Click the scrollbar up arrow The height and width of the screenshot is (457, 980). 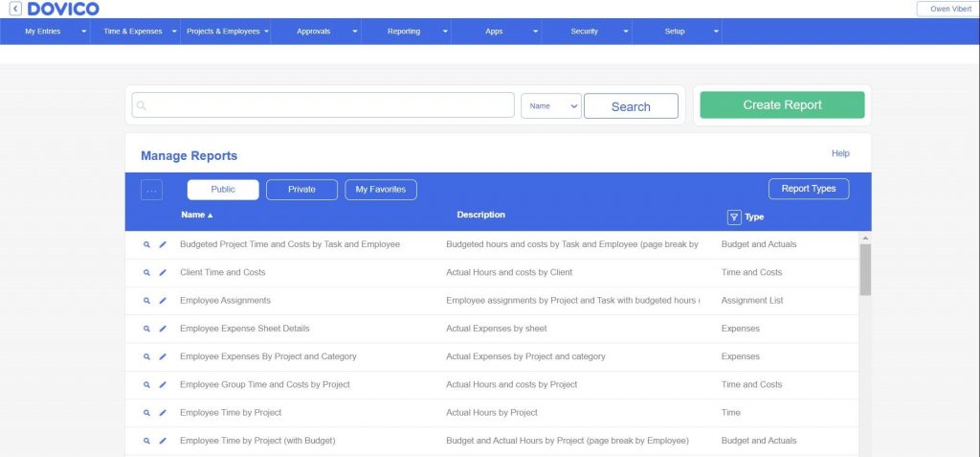(865, 238)
